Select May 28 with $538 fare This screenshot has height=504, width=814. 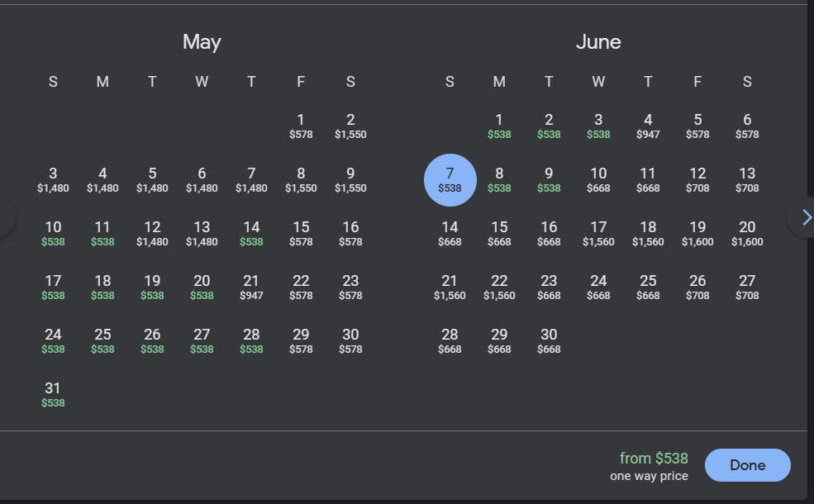click(x=251, y=340)
